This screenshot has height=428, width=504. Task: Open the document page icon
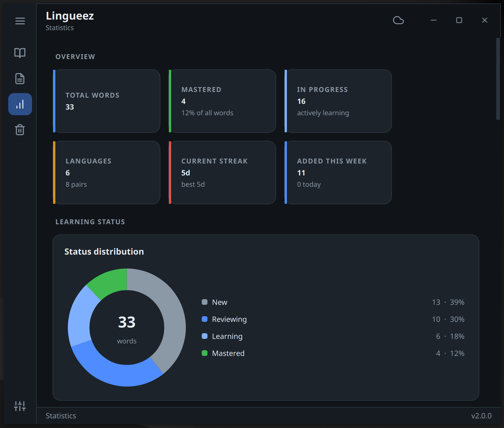20,79
